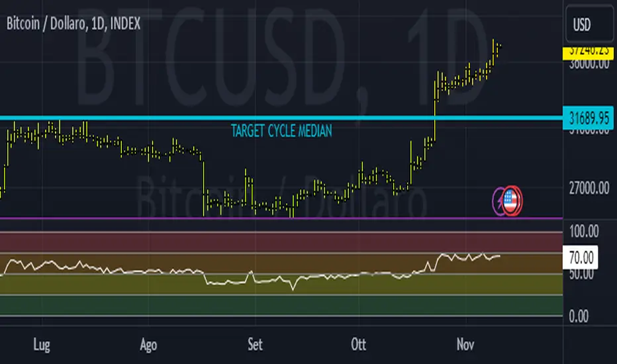617x364 pixels.
Task: Click the Bitcoin / Dollaro symbol title
Action: tap(73, 24)
